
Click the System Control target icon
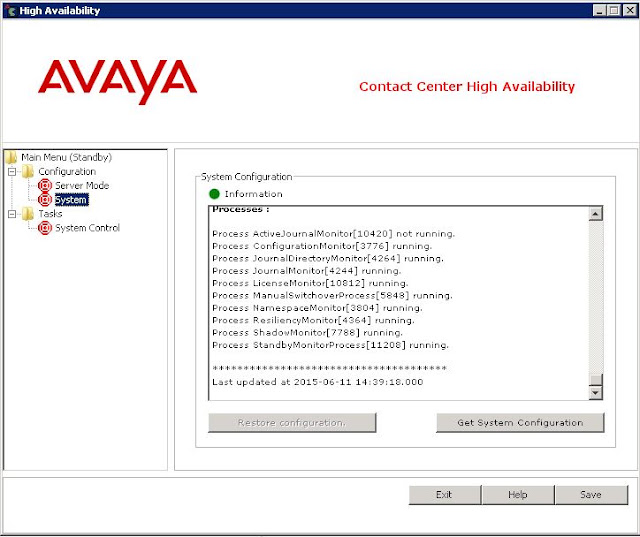pyautogui.click(x=45, y=228)
